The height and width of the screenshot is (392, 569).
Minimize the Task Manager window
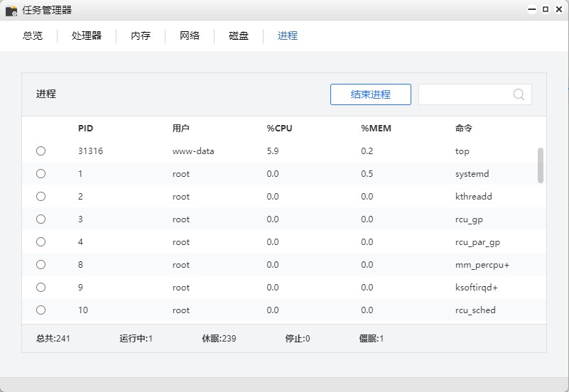click(x=532, y=10)
